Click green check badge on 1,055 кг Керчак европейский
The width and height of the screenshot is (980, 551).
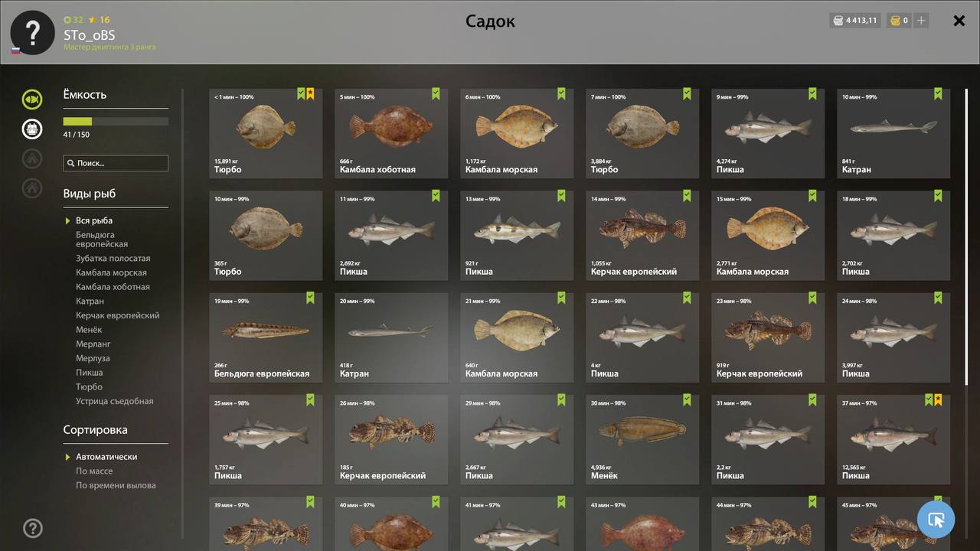point(687,195)
